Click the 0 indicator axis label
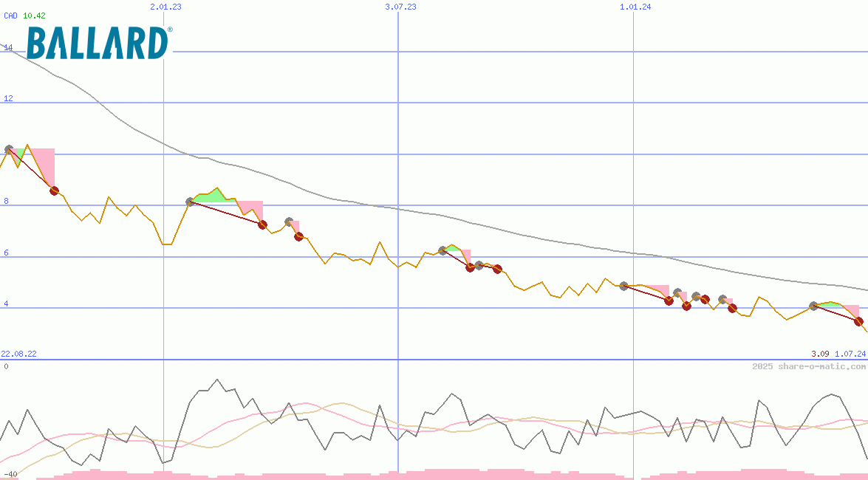Viewport: 868px width, 480px height. [6, 366]
